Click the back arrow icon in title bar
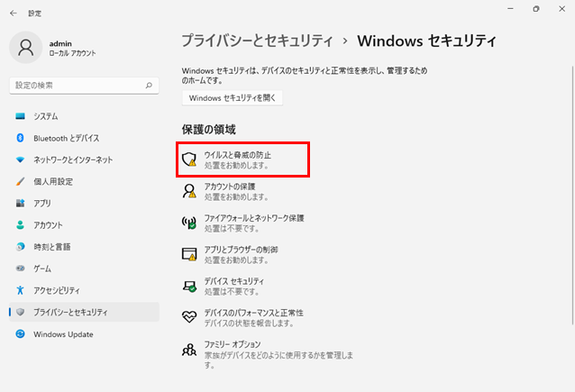575x392 pixels. [x=14, y=14]
